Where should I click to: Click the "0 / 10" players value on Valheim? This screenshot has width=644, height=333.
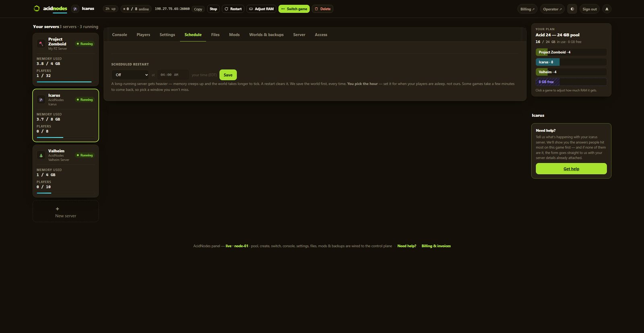tap(43, 187)
